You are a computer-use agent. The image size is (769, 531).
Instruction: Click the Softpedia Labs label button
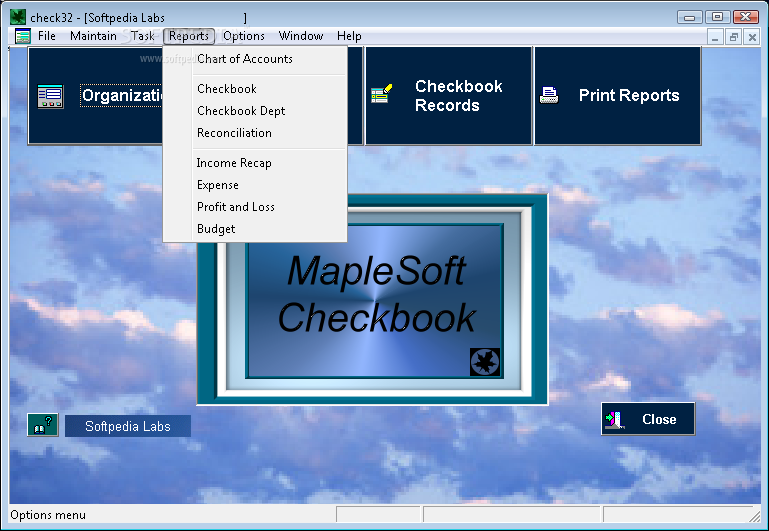click(x=128, y=426)
